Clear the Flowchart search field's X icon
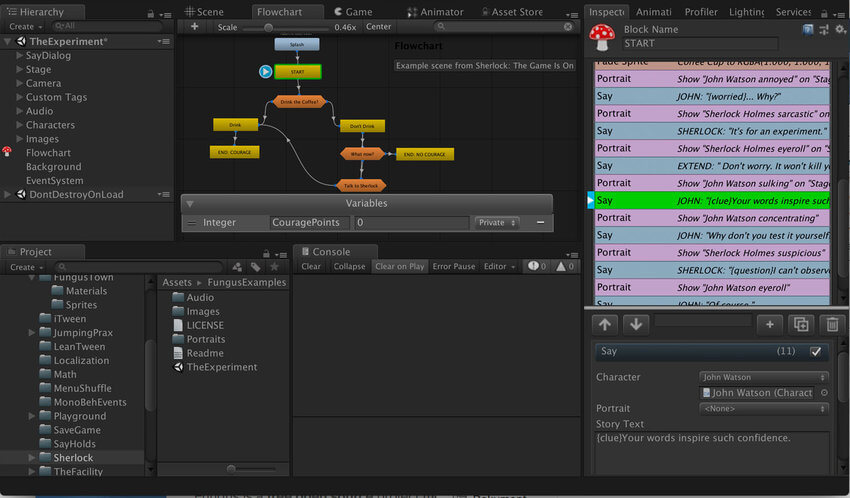850x498 pixels. (568, 27)
